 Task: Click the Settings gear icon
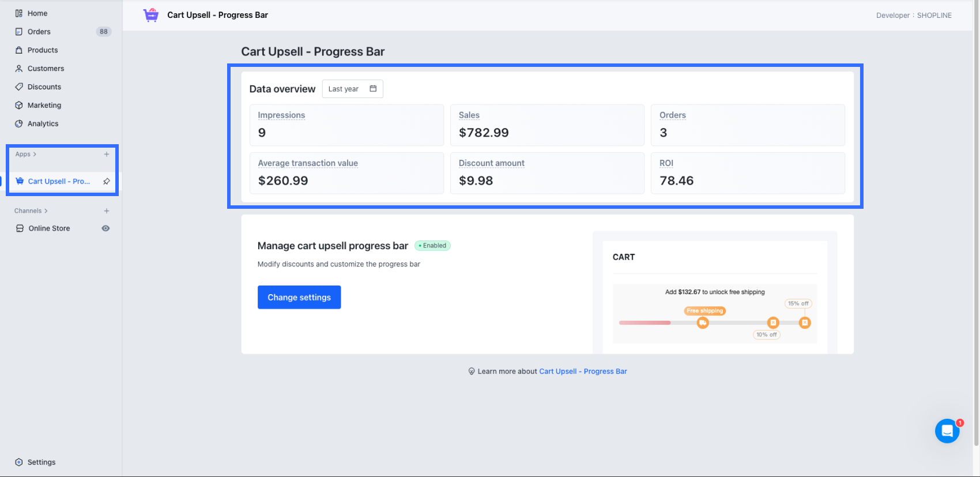tap(19, 462)
